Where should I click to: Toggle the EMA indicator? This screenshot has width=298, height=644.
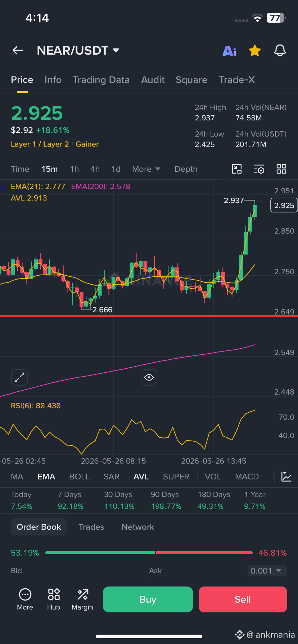click(x=46, y=477)
